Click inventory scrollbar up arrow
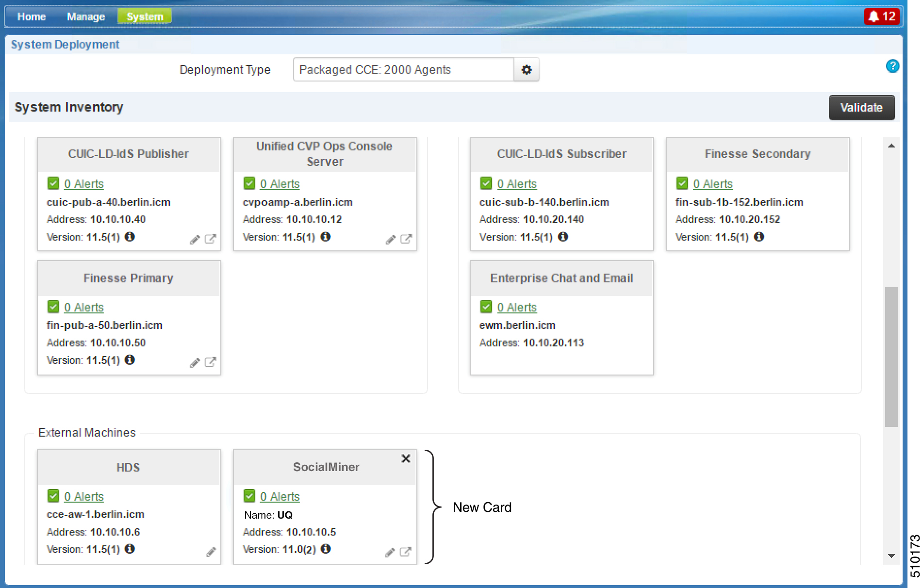Image resolution: width=923 pixels, height=588 pixels. [x=891, y=146]
